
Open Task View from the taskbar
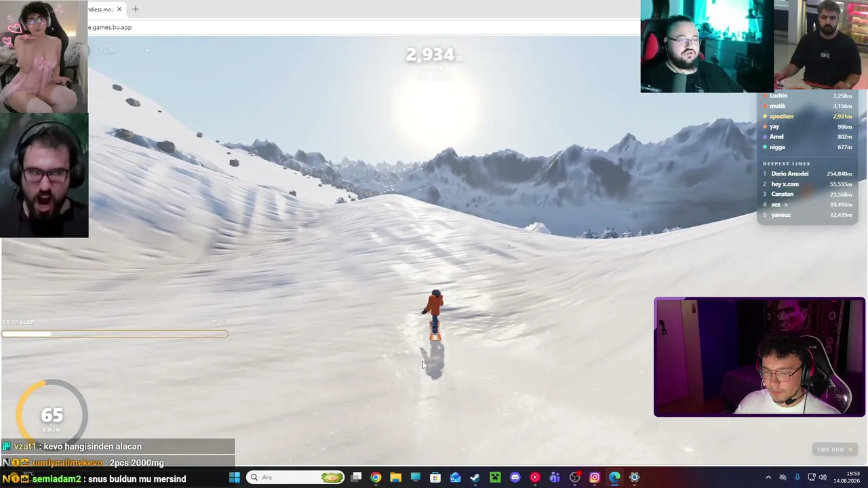(x=356, y=477)
